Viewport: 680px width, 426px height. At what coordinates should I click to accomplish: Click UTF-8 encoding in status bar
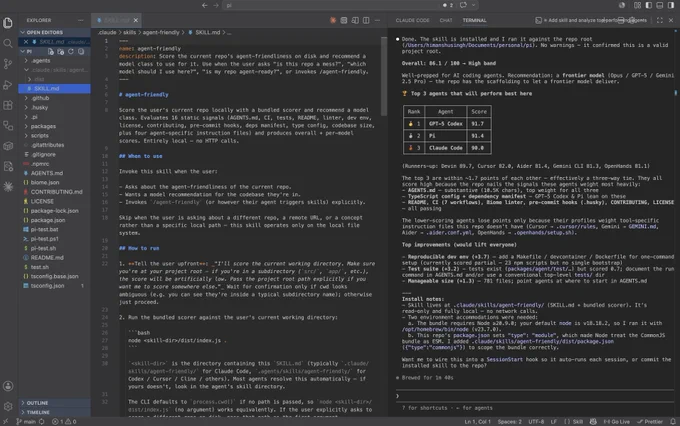point(536,421)
